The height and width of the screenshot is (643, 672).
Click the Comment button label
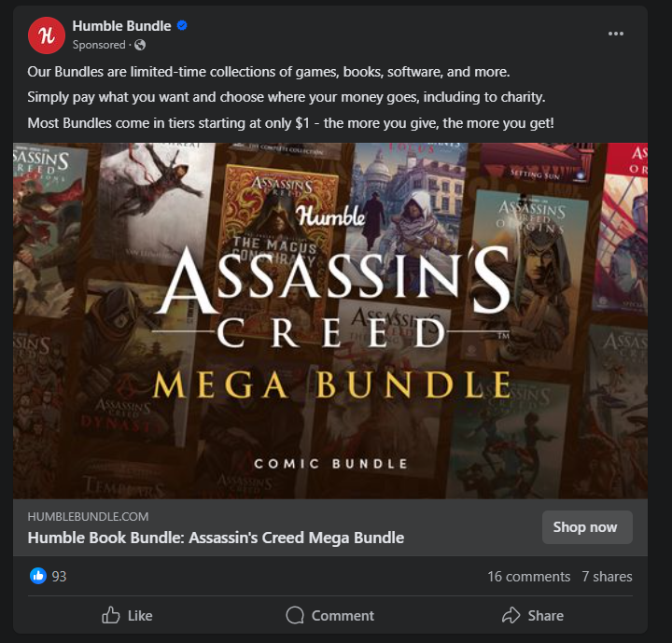343,616
